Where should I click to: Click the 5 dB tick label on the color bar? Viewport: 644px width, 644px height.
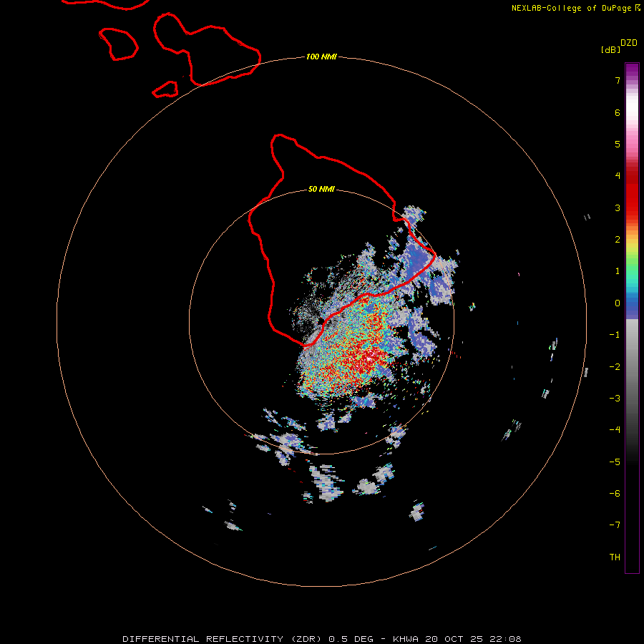618,144
